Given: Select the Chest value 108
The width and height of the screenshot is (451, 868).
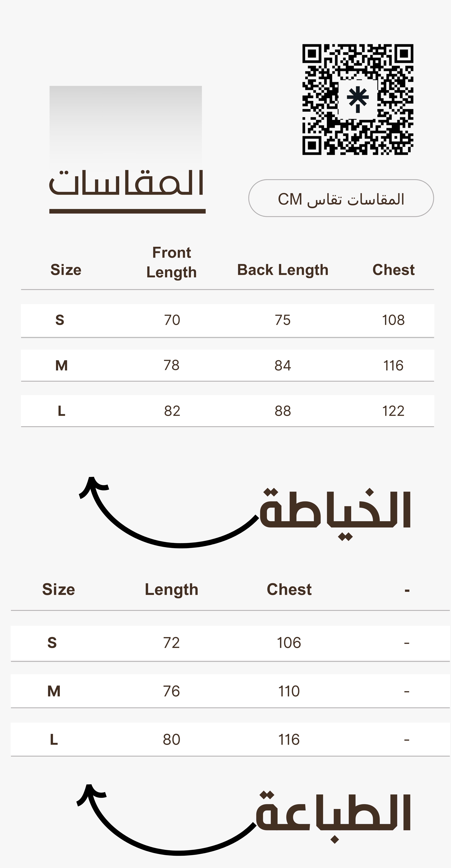Looking at the screenshot, I should 393,320.
